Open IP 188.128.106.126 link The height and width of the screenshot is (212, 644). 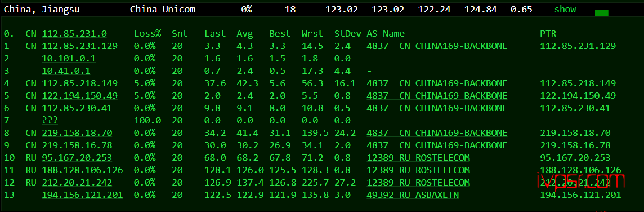(x=82, y=170)
